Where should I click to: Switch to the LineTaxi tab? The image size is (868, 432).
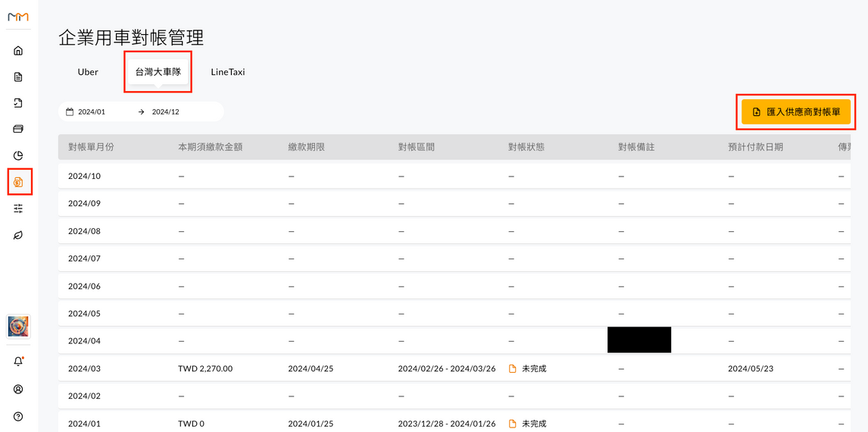pyautogui.click(x=227, y=72)
